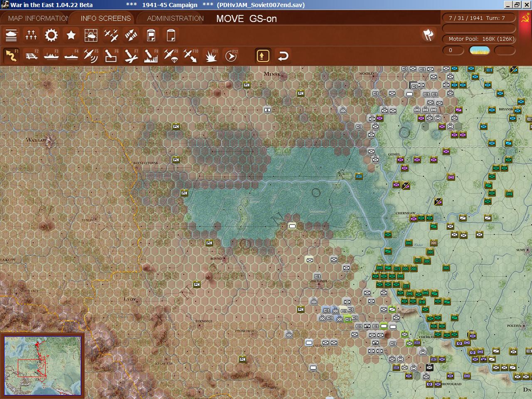Click the F11 explosion icon
This screenshot has width=532, height=399.
pos(211,56)
